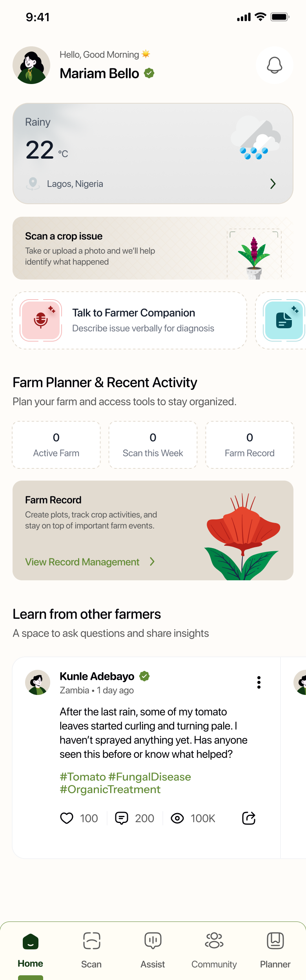The height and width of the screenshot is (980, 306).
Task: Open post options three-dot menu
Action: pyautogui.click(x=259, y=682)
